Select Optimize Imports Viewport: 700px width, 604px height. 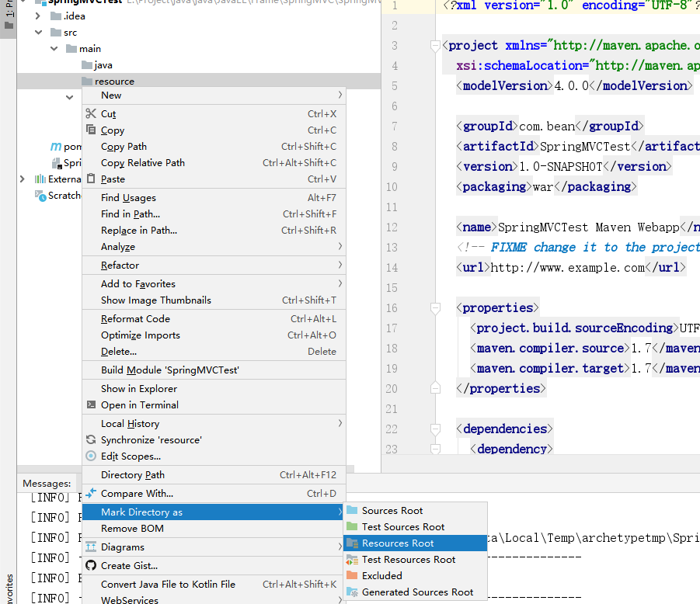(214, 335)
